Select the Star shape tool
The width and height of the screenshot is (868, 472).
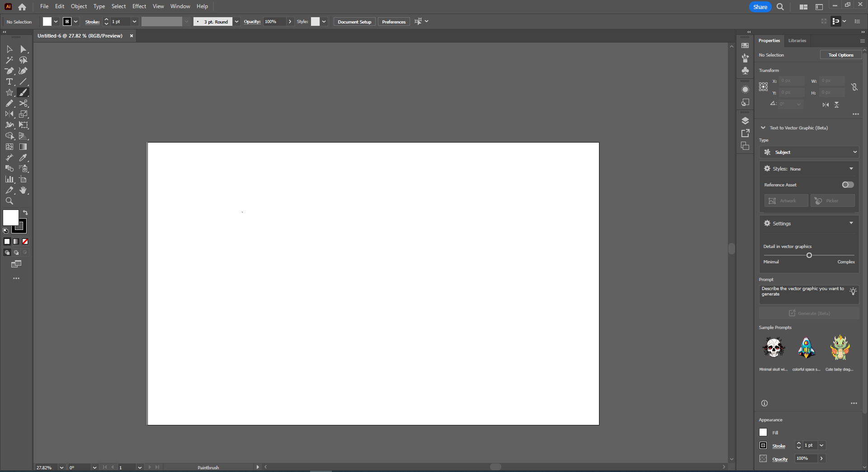(x=9, y=92)
